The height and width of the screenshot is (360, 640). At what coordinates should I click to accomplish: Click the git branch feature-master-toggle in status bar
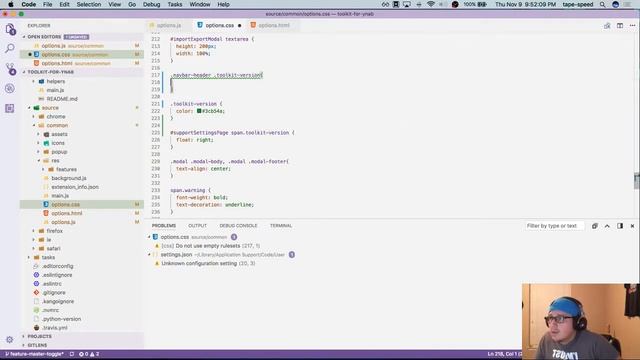pyautogui.click(x=35, y=354)
